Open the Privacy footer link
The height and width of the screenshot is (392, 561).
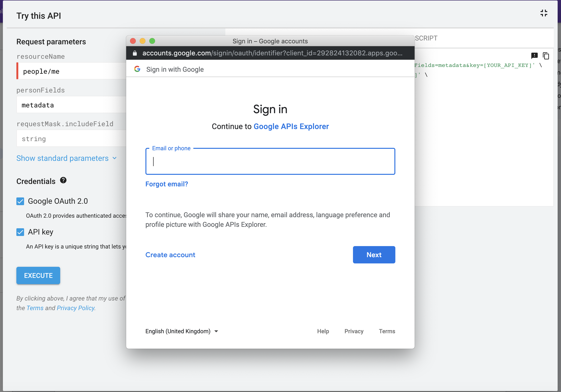(x=354, y=331)
